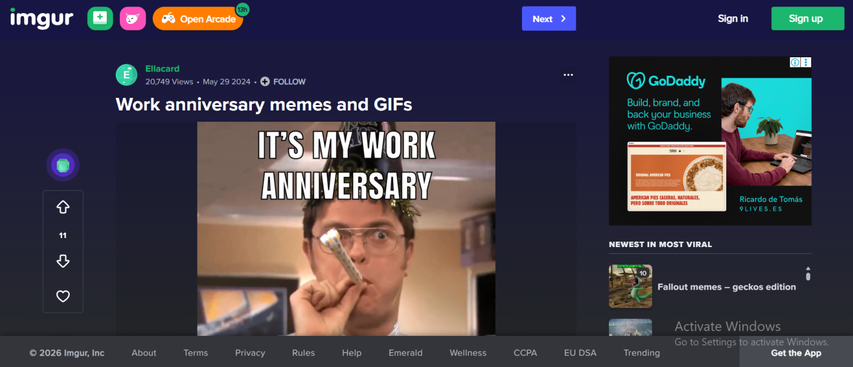Open the Wellness footer link
Screen dimensions: 853x367
click(468, 353)
